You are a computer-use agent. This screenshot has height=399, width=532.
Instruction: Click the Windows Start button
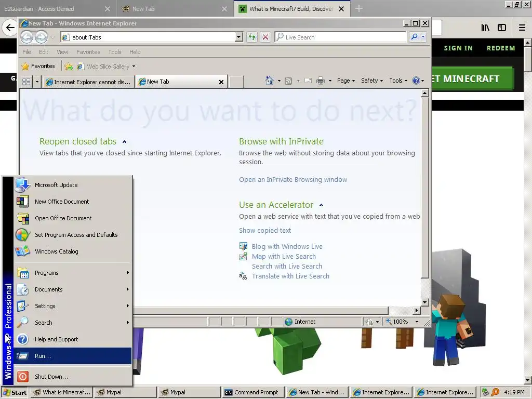point(15,393)
